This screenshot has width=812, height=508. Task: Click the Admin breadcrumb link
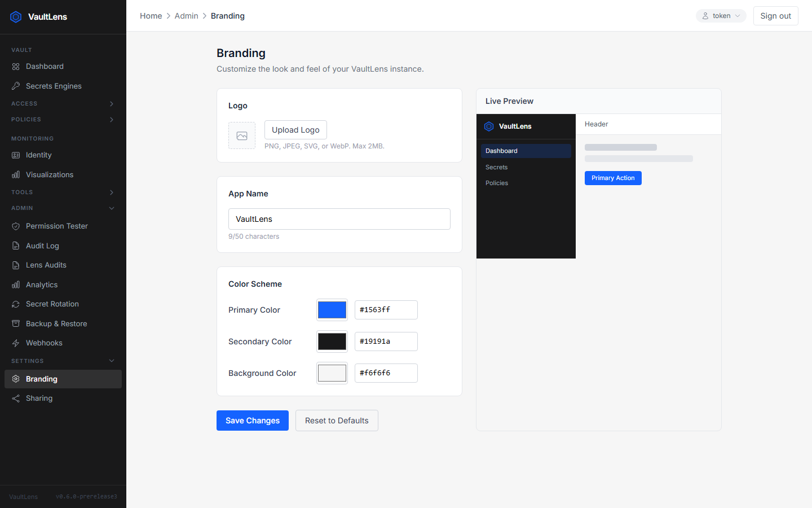coord(186,16)
